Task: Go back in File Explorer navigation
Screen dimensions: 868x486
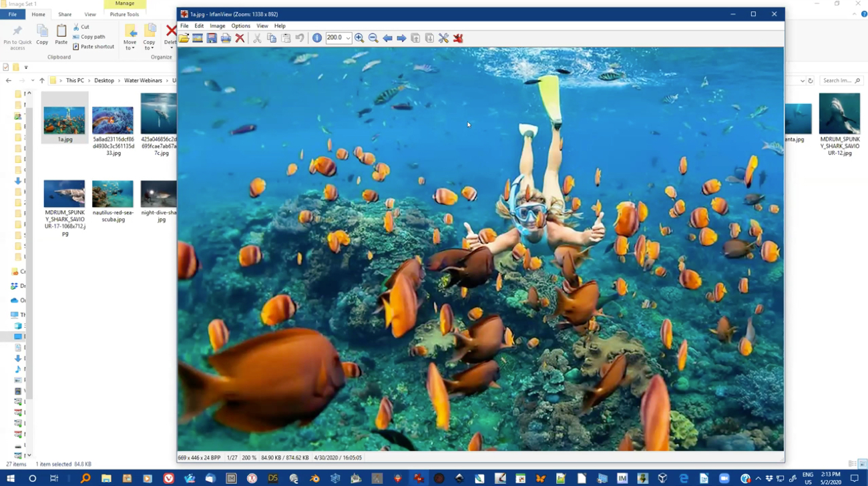Action: (x=9, y=81)
